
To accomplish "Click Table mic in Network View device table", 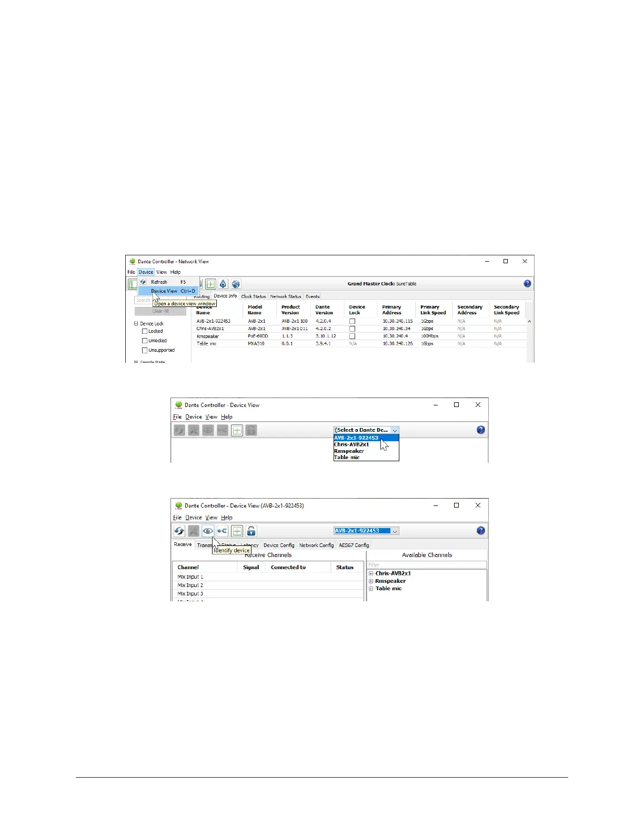I will [x=207, y=344].
